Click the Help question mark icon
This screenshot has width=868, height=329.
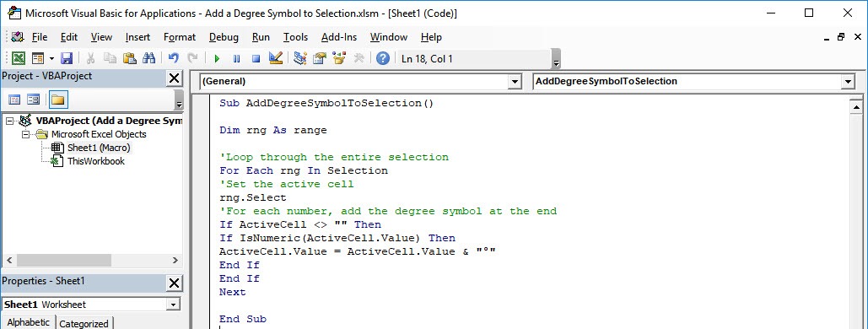pos(382,58)
